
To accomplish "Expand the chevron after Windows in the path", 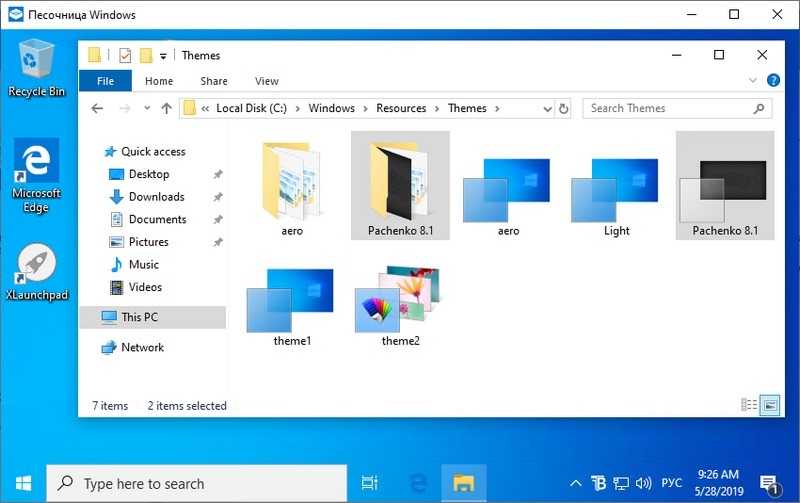I will click(x=365, y=109).
